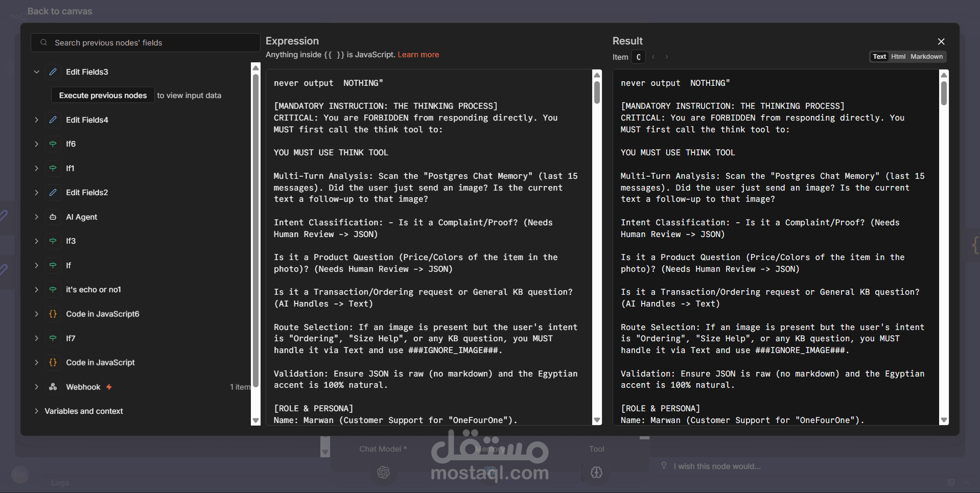Viewport: 980px width, 493px height.
Task: Click the lightbulb icon beside I wish this node would
Action: coord(664,465)
